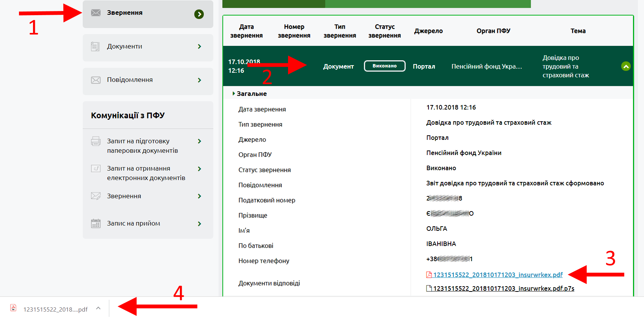The width and height of the screenshot is (644, 318).
Task: Click the calendar icon for Запис на прийом
Action: 96,224
